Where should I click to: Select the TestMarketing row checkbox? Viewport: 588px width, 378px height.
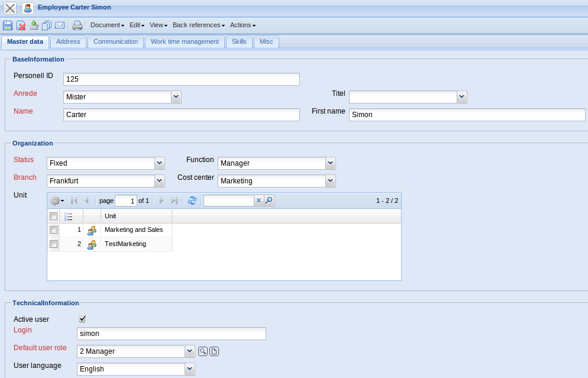[x=53, y=244]
